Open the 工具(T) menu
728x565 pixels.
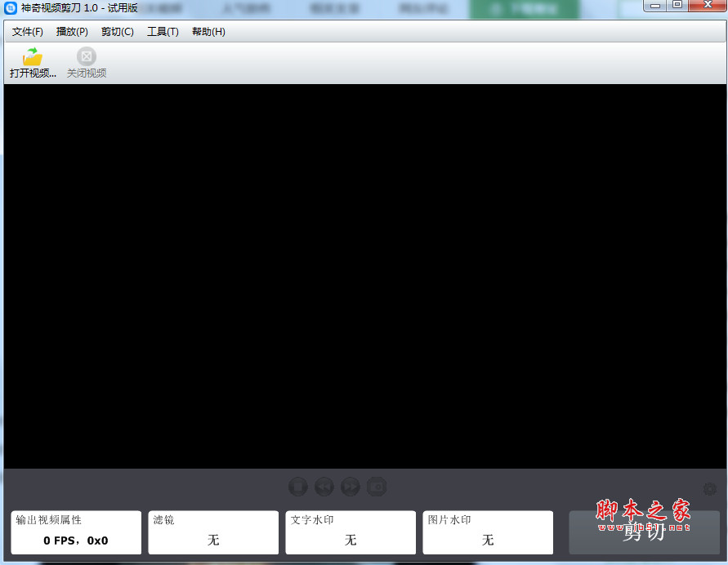pyautogui.click(x=162, y=31)
